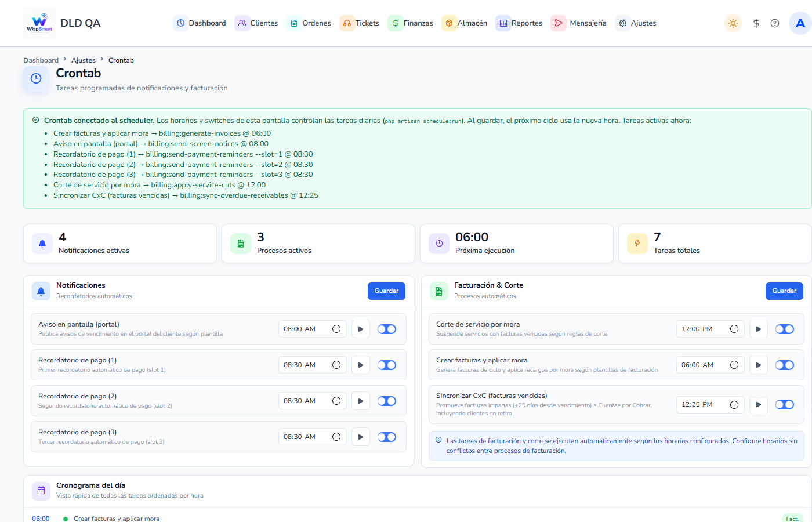Click the dollar sign icon in header
The image size is (812, 522).
(756, 23)
